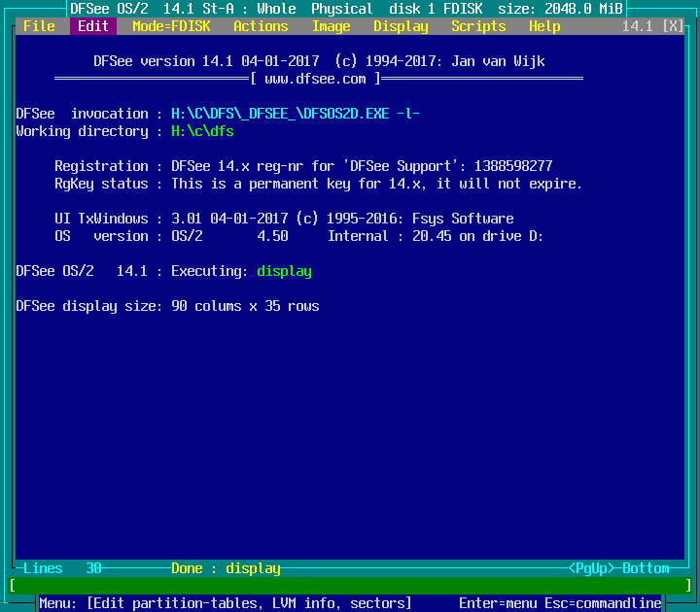
Task: Click the title bar 'size: 2048.0 MiB' text
Action: (560, 9)
